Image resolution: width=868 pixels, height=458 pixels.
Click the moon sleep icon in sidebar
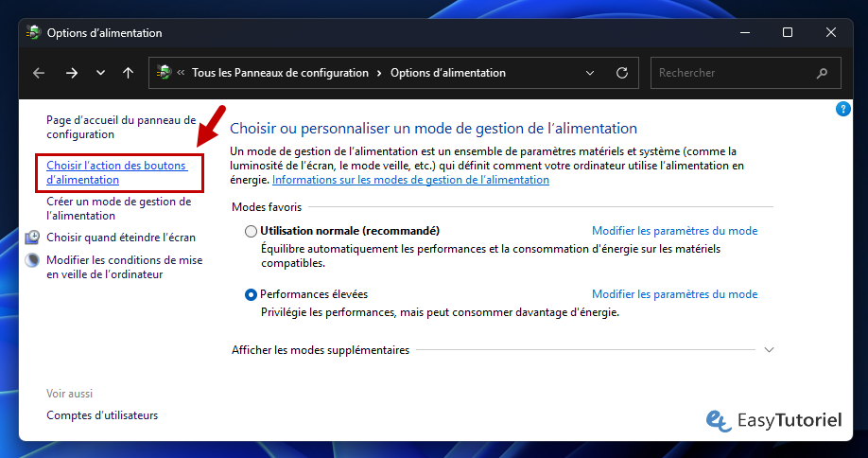(32, 259)
